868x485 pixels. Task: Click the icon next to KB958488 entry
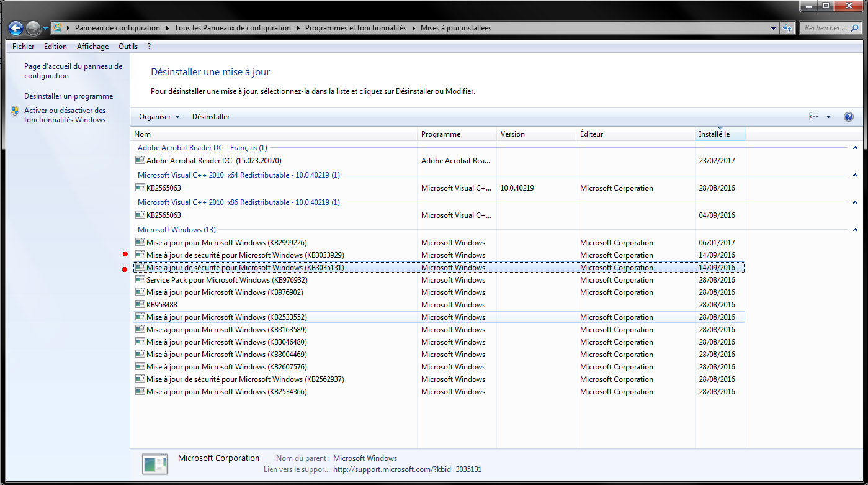pos(140,305)
